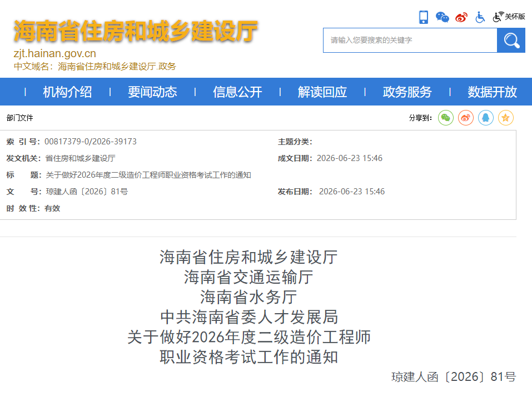Image resolution: width=532 pixels, height=397 pixels.
Task: Select index number 00817379-0/2026-39173
Action: [91, 142]
